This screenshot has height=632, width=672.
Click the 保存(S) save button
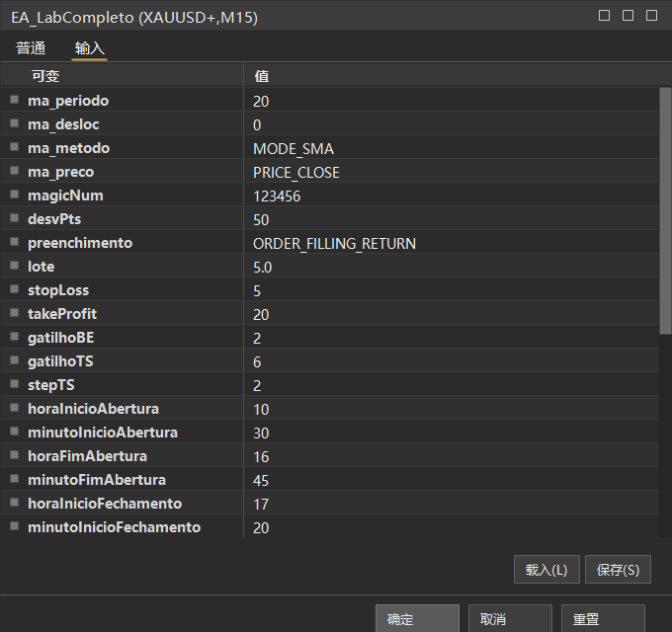[x=618, y=570]
